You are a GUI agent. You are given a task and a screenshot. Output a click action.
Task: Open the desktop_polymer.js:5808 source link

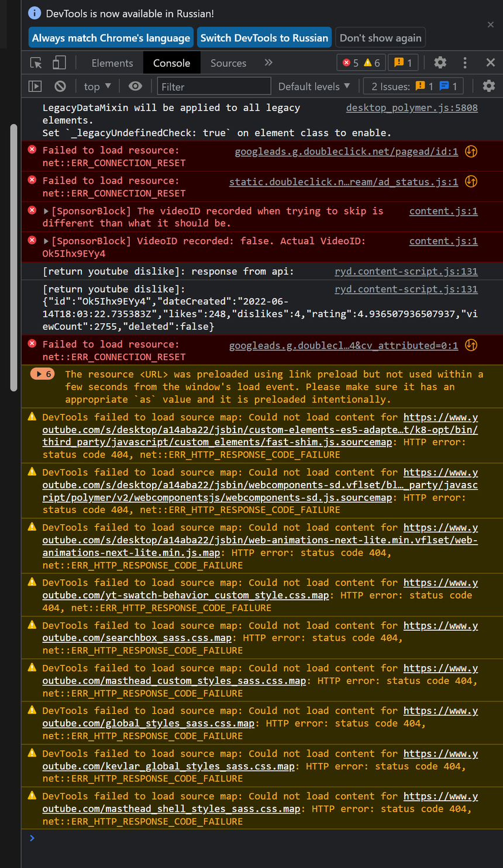point(412,108)
